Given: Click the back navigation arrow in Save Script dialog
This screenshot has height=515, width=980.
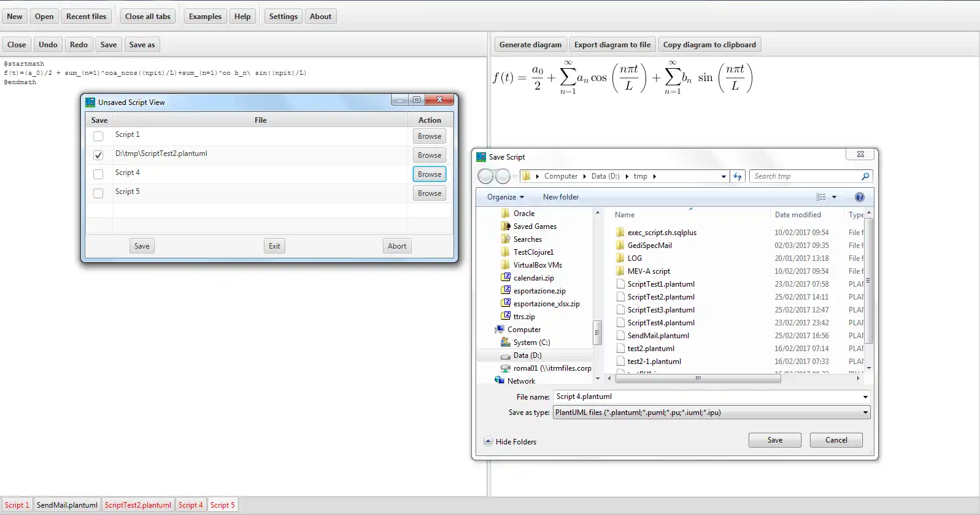Looking at the screenshot, I should pos(485,176).
